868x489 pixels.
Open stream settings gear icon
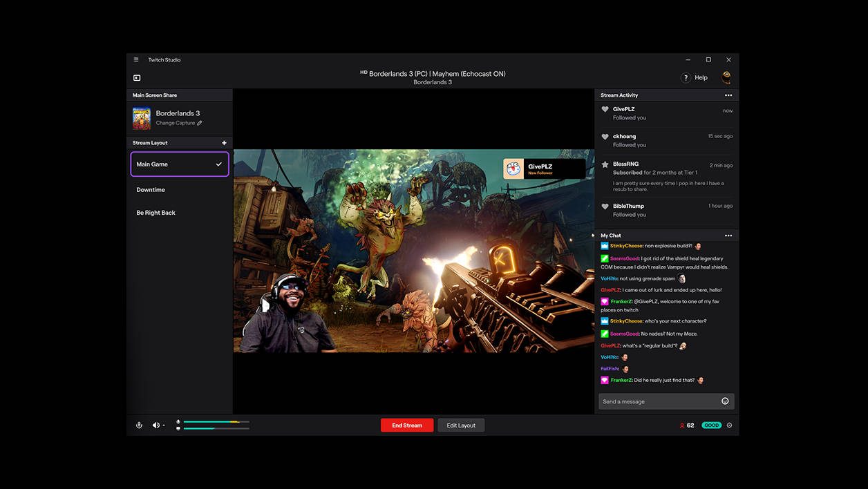click(729, 425)
